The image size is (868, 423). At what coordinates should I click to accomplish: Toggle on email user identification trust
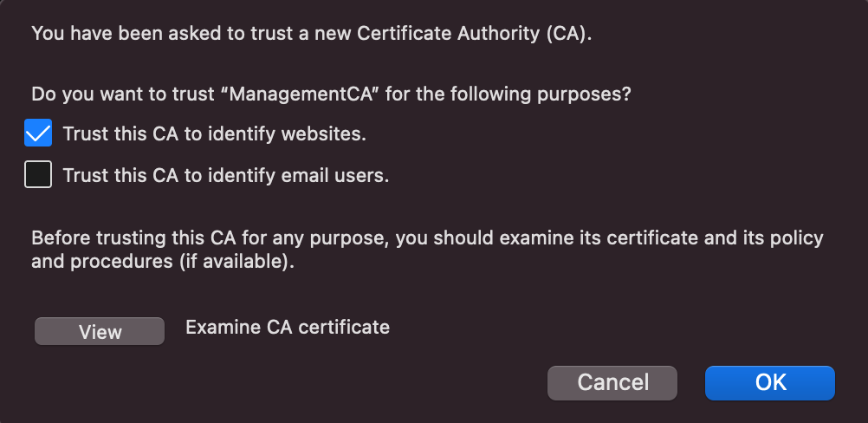pos(39,175)
